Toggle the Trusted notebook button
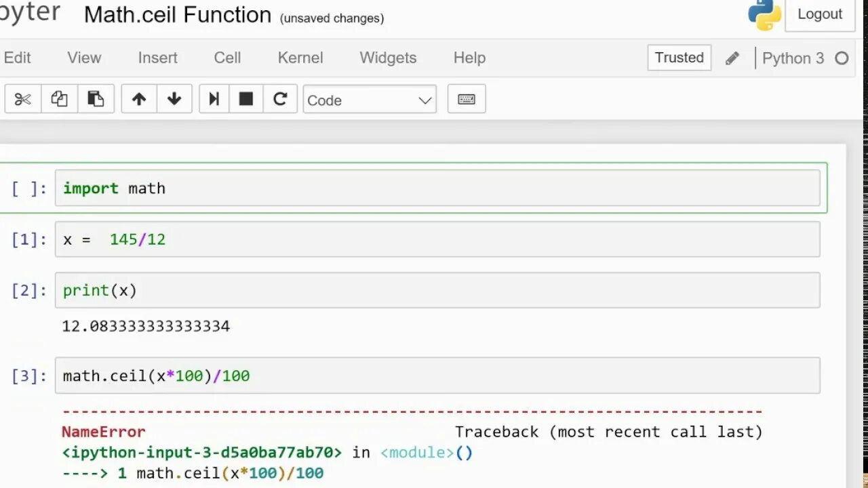868x488 pixels. click(x=679, y=58)
